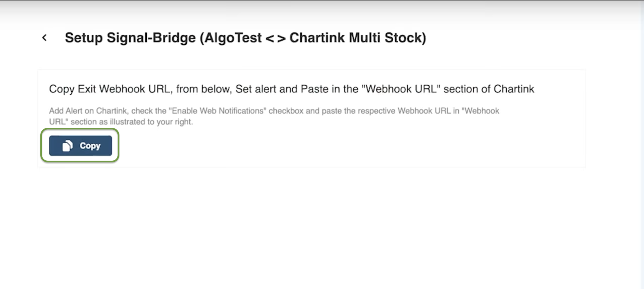The height and width of the screenshot is (289, 644).
Task: Click the '< >' symbol in the title
Action: [x=276, y=38]
